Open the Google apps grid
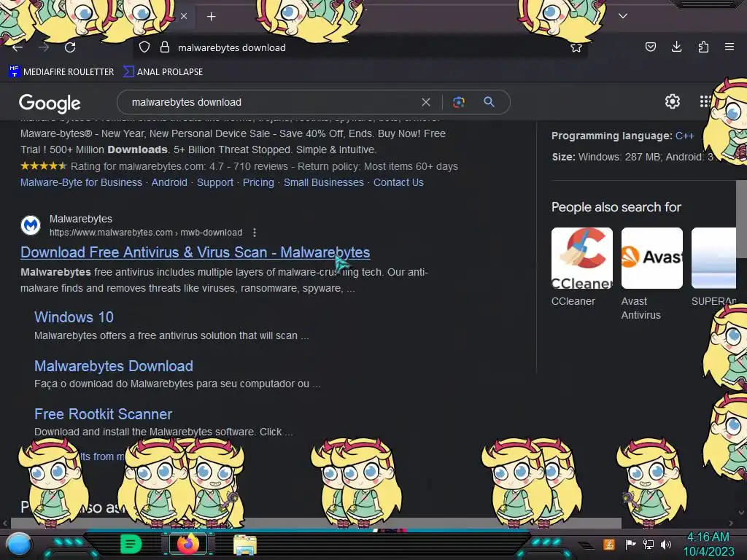 pos(705,101)
